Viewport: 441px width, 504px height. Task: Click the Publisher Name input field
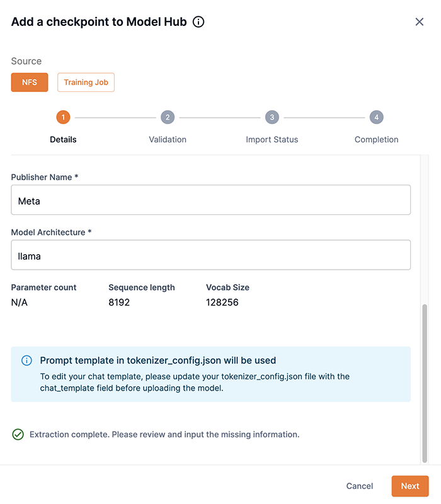[x=211, y=200]
